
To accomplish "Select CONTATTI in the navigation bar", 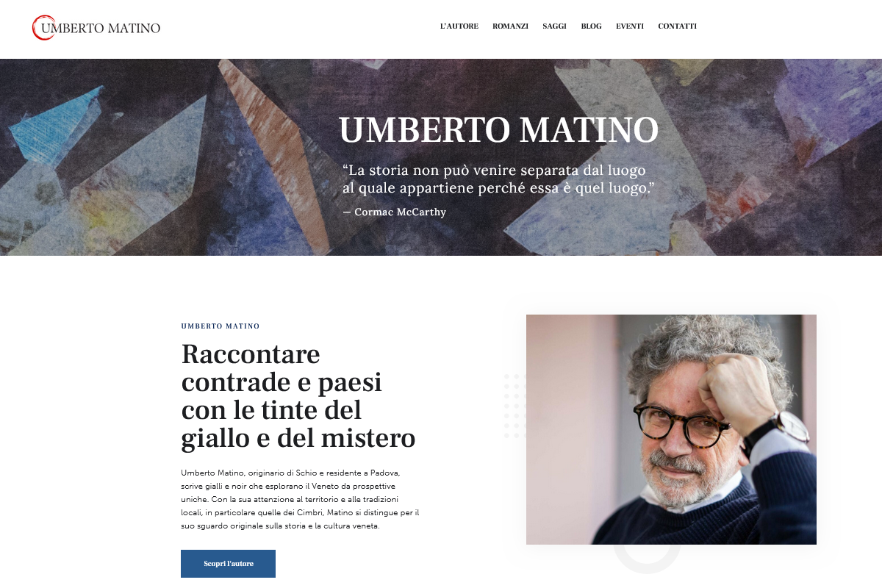I will [677, 26].
